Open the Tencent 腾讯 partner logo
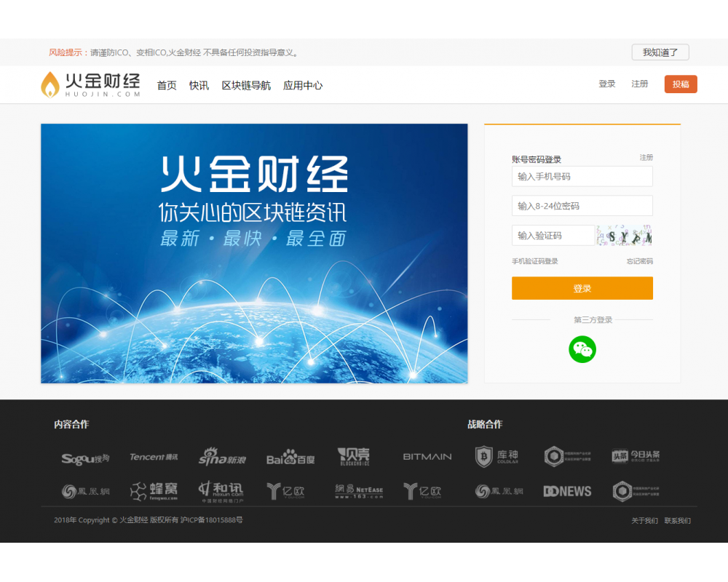The height and width of the screenshot is (582, 728). [x=154, y=457]
